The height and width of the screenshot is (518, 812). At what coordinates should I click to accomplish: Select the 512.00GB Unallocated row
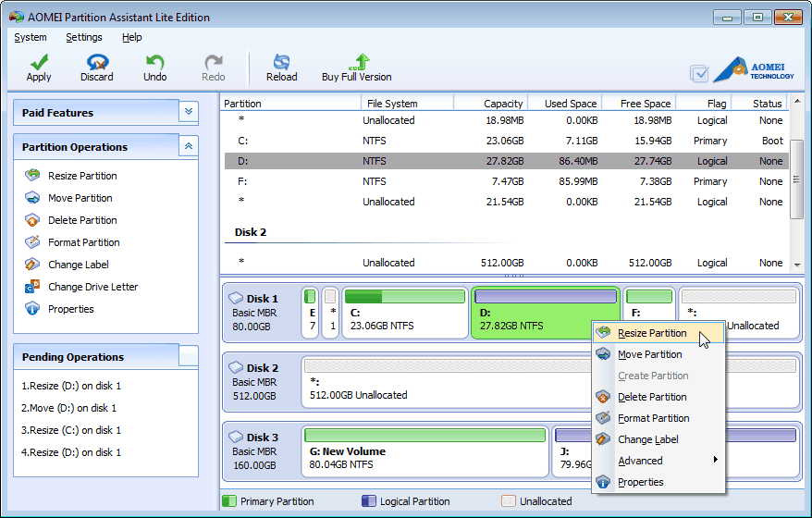(506, 263)
